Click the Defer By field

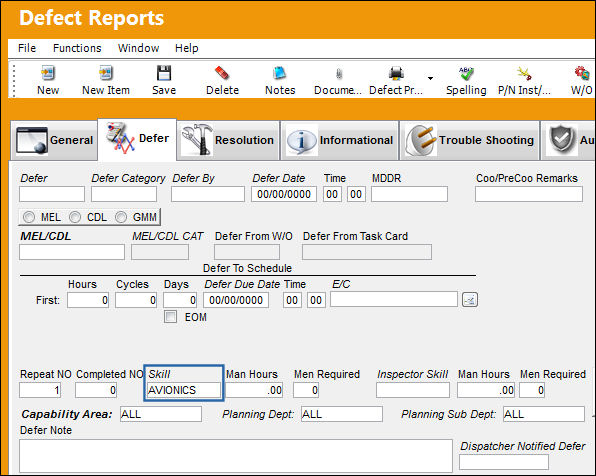tap(208, 194)
